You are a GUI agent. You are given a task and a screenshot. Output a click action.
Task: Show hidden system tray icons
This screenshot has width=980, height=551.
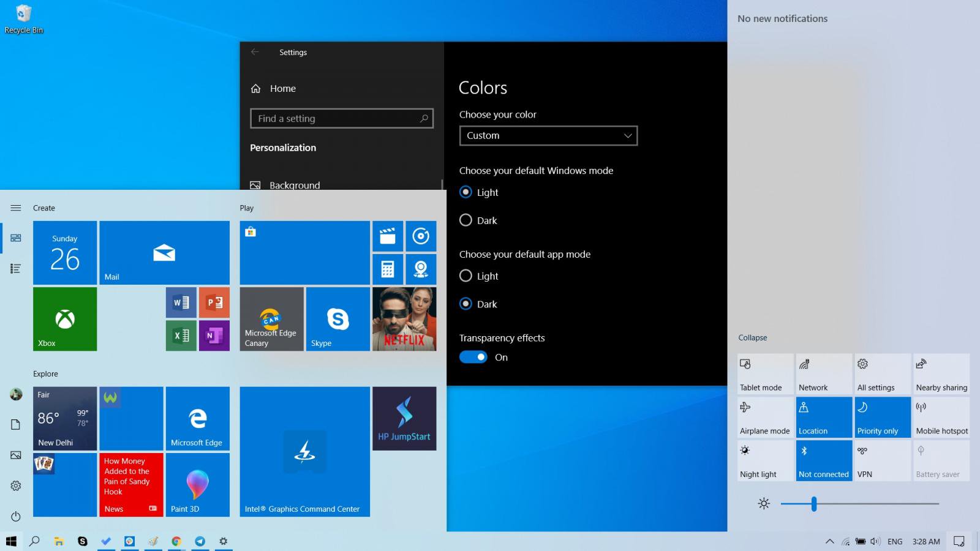coord(829,541)
